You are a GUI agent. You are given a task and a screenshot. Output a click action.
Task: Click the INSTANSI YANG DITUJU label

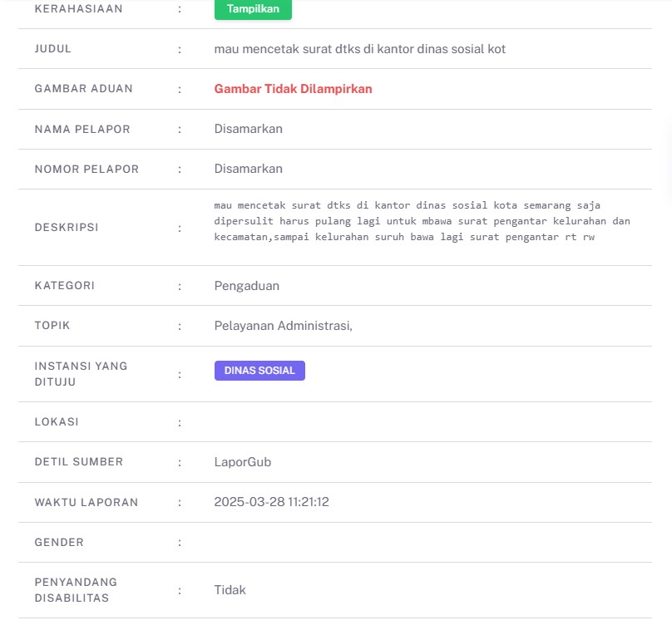pyautogui.click(x=81, y=374)
